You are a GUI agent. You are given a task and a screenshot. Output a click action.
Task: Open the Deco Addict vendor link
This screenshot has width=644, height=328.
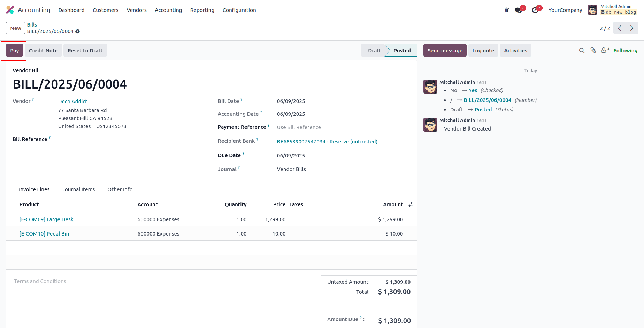72,101
